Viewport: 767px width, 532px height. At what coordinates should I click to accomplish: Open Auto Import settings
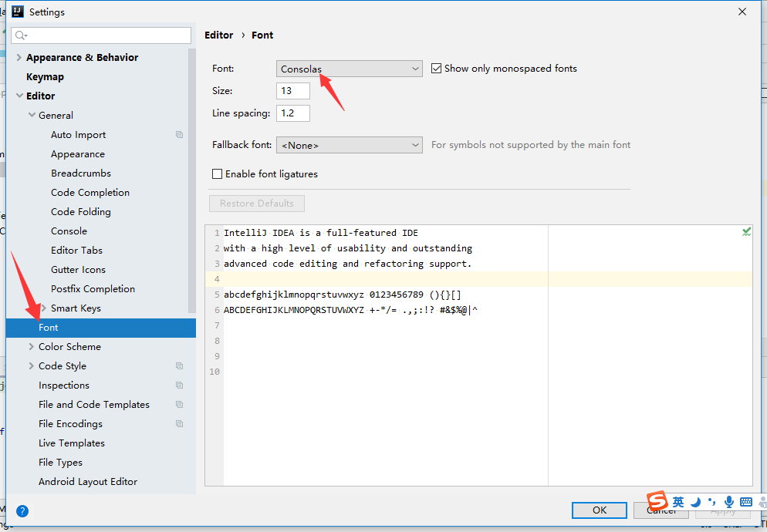pos(78,134)
